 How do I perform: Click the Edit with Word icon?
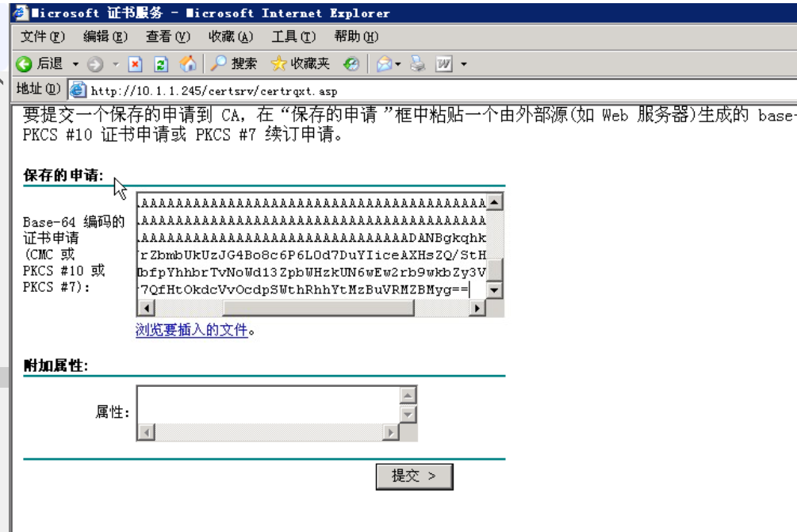point(444,64)
